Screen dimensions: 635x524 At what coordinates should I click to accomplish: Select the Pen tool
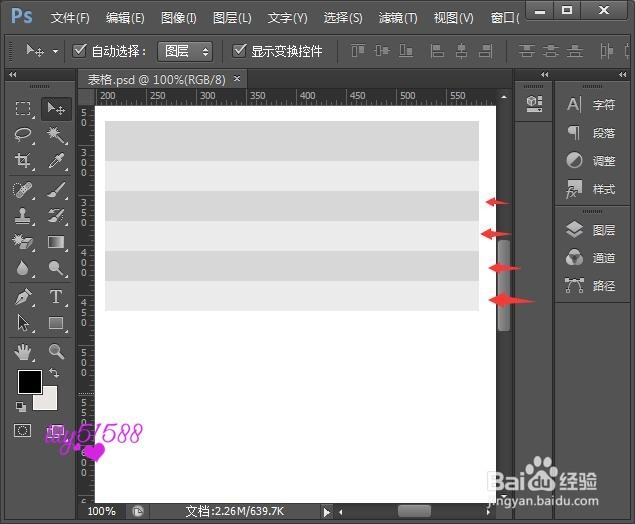click(x=23, y=297)
